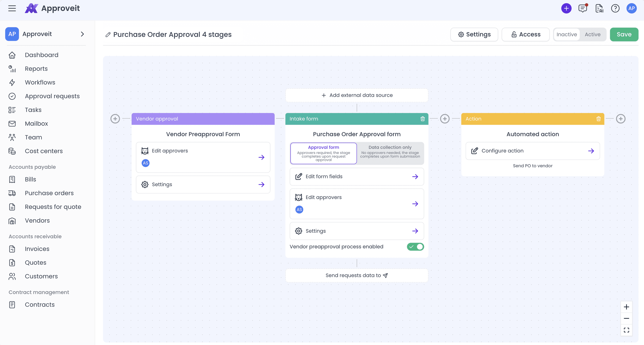
Task: Click the Purchase Order Approval 4 stages title
Action: click(x=172, y=34)
